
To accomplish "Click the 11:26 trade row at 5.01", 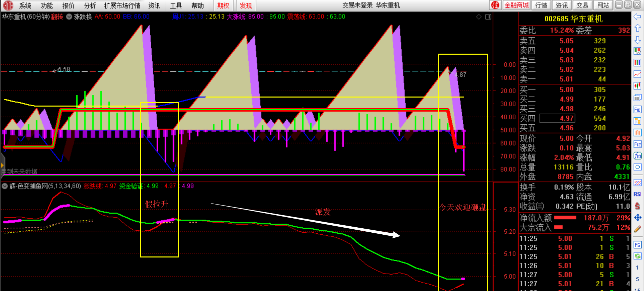I will [575, 266].
